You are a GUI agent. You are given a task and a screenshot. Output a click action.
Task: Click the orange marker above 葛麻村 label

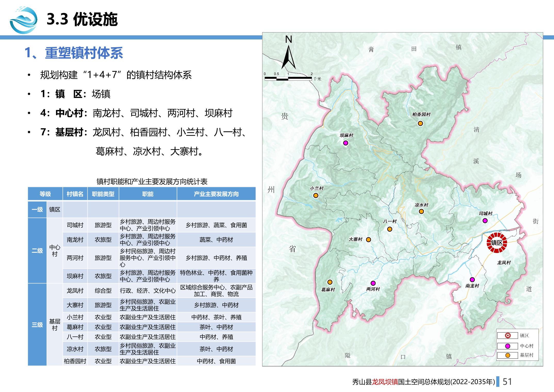[330, 282]
